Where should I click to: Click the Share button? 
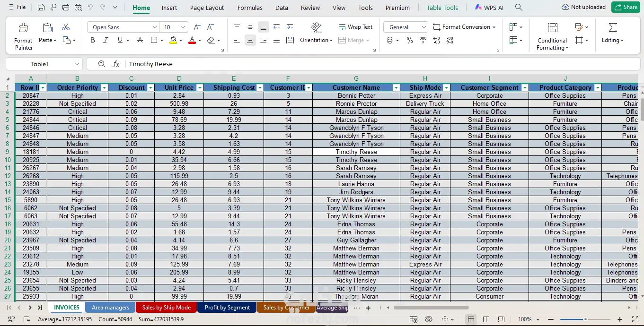(x=625, y=7)
